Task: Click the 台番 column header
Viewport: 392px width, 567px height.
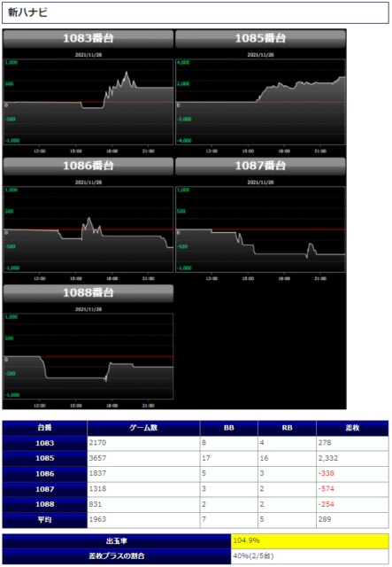Action: tap(45, 428)
